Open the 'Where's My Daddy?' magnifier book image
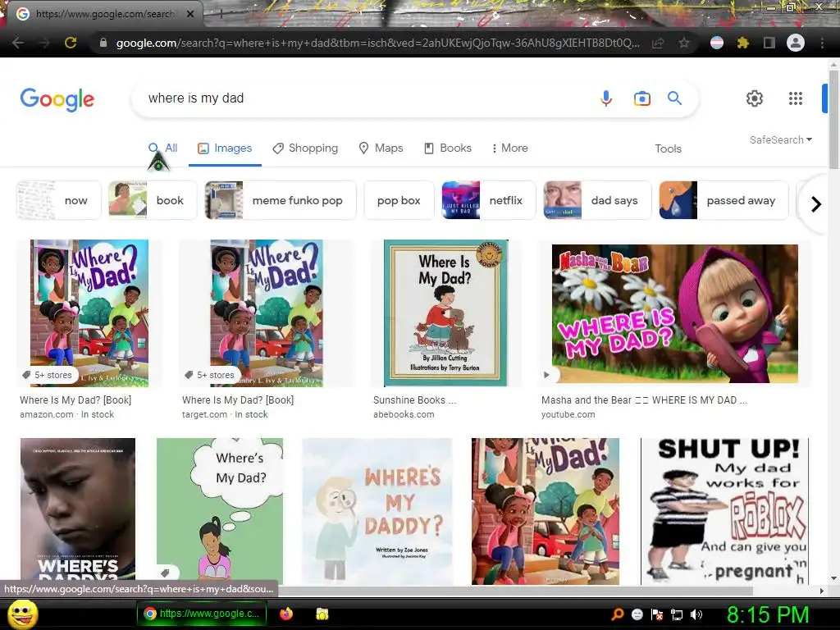840x630 pixels. click(377, 511)
